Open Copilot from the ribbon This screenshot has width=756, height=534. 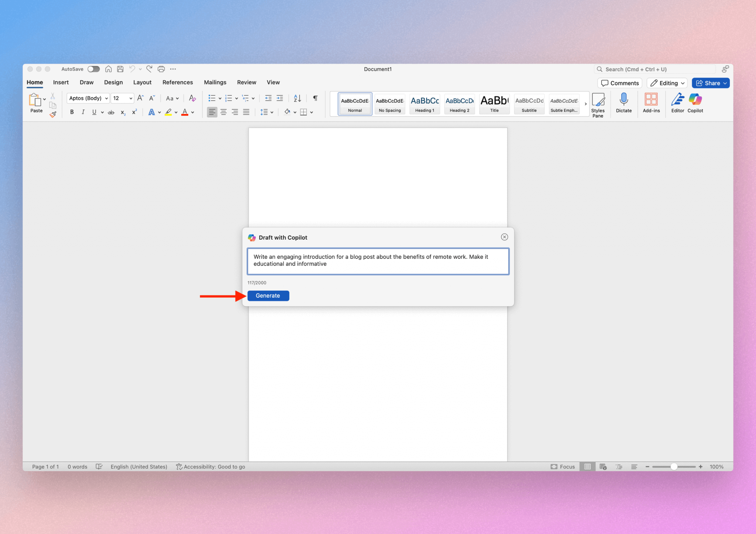(x=695, y=104)
